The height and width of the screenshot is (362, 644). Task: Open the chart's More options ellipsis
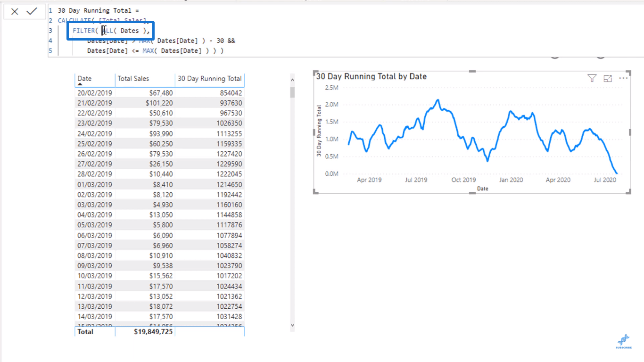pyautogui.click(x=623, y=78)
